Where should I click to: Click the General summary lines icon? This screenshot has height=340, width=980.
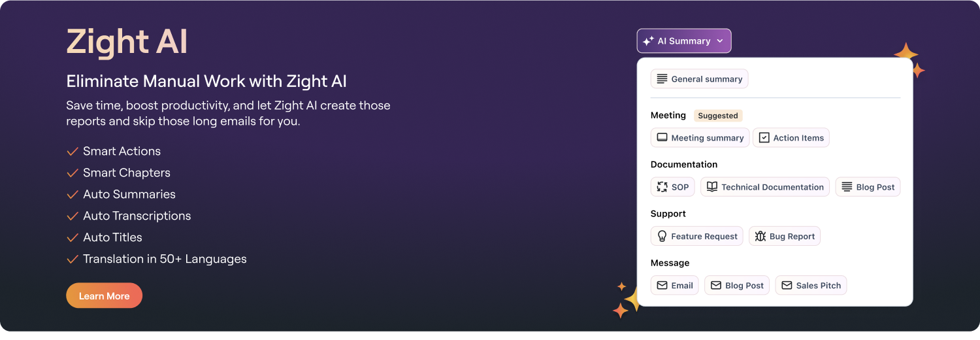pos(662,79)
